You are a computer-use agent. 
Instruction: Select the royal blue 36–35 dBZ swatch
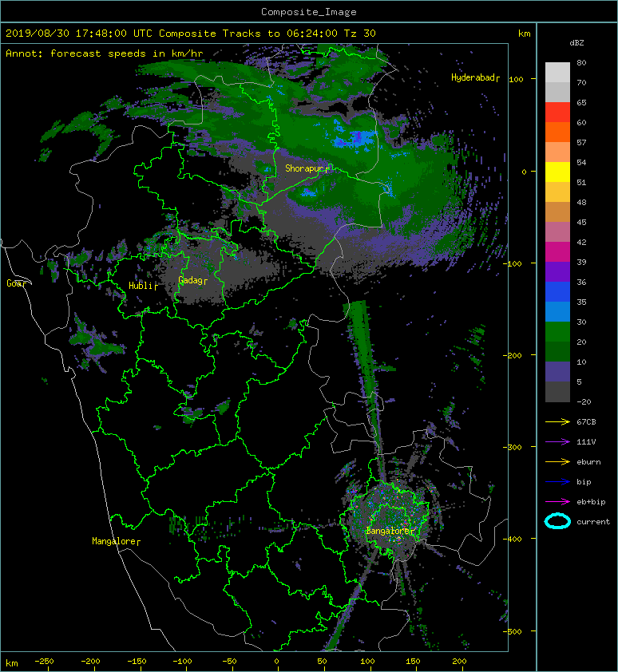coord(557,291)
